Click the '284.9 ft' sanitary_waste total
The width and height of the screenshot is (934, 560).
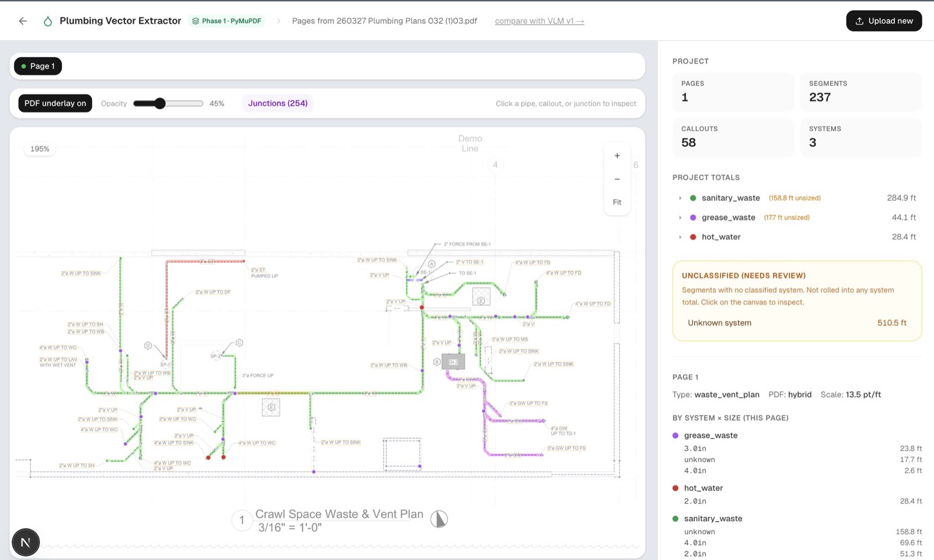click(x=901, y=198)
